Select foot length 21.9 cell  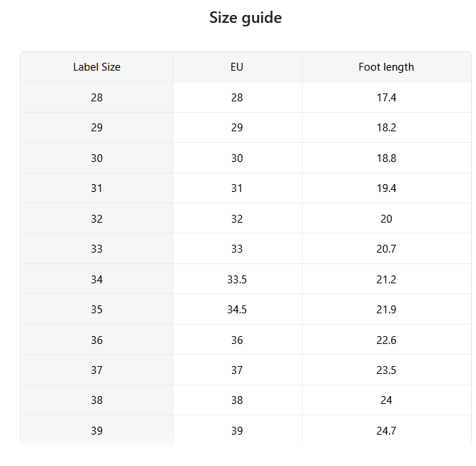click(386, 309)
